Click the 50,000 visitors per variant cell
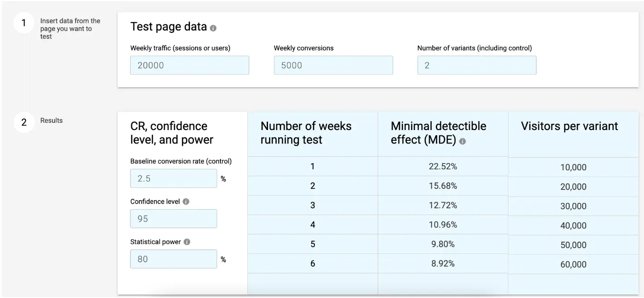The image size is (644, 298). [x=573, y=245]
